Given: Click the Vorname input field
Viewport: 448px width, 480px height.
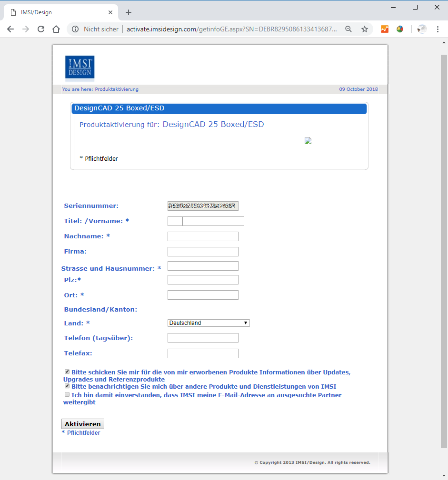Looking at the screenshot, I should click(213, 221).
